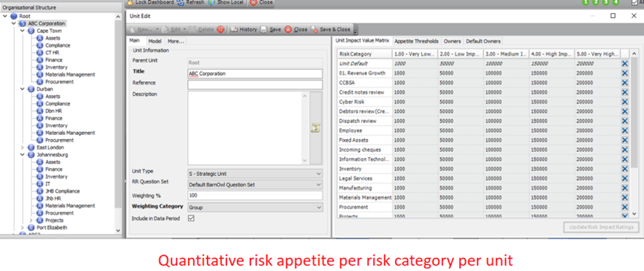Click the Lock Dashboard toolbar icon
Screen dimensions: 644x271
tap(130, 2)
